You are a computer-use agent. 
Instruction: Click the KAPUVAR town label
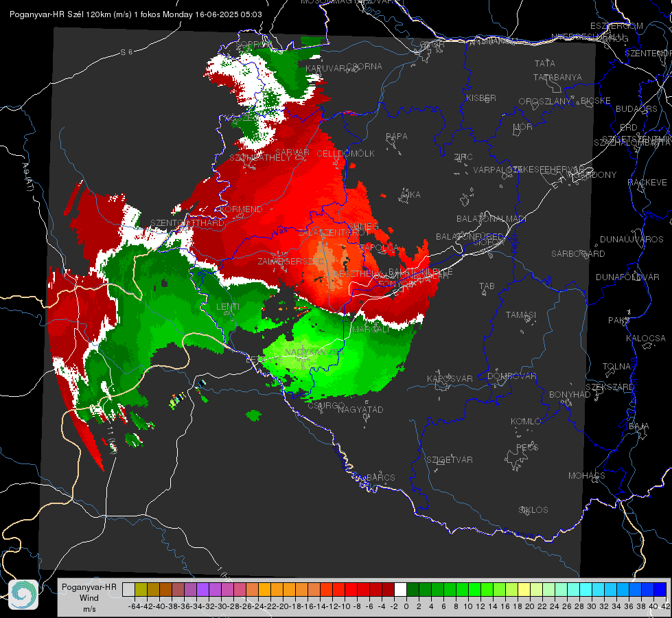click(x=326, y=69)
